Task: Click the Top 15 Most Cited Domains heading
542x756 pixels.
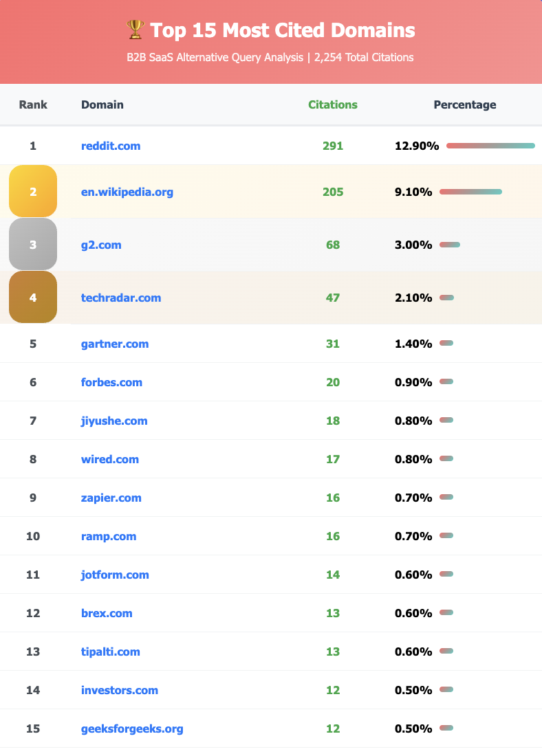Action: (282, 30)
